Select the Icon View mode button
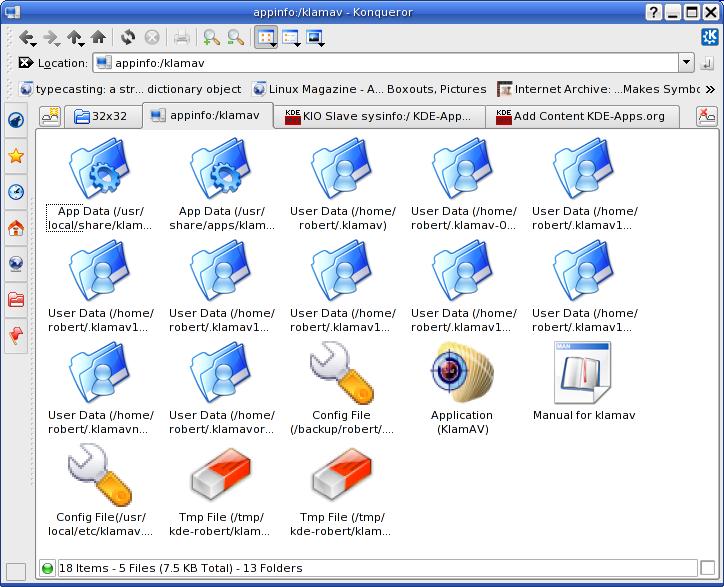Screen dimensions: 724x587 (266, 37)
